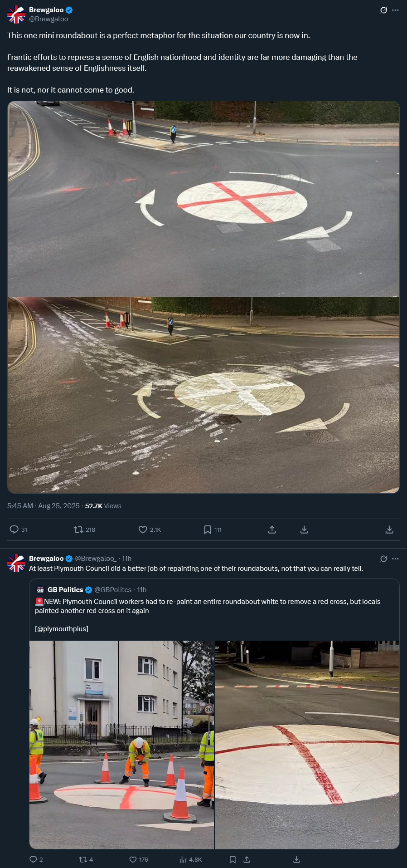Open the top roundabout photo with red cross
The height and width of the screenshot is (868, 407).
203,199
